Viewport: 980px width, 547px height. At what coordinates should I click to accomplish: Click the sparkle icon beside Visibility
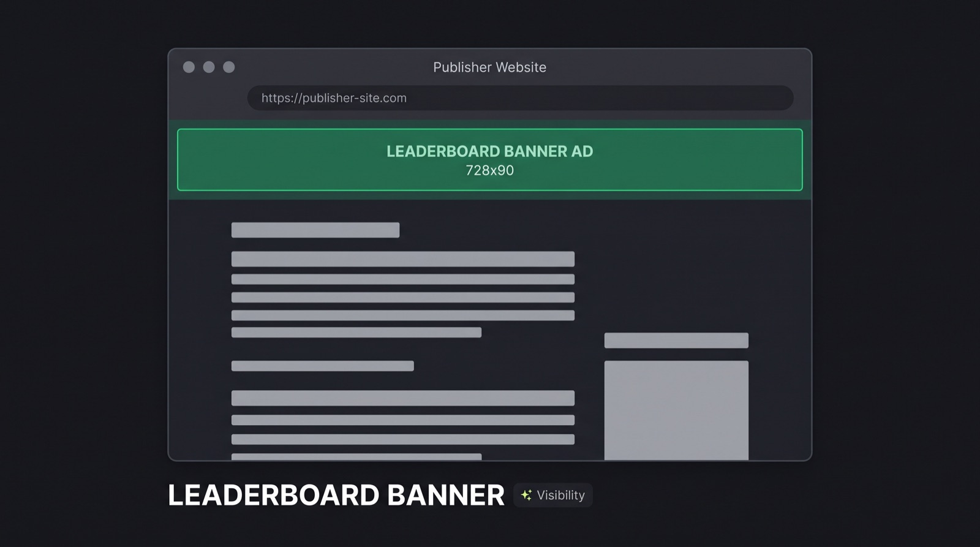[x=526, y=495]
